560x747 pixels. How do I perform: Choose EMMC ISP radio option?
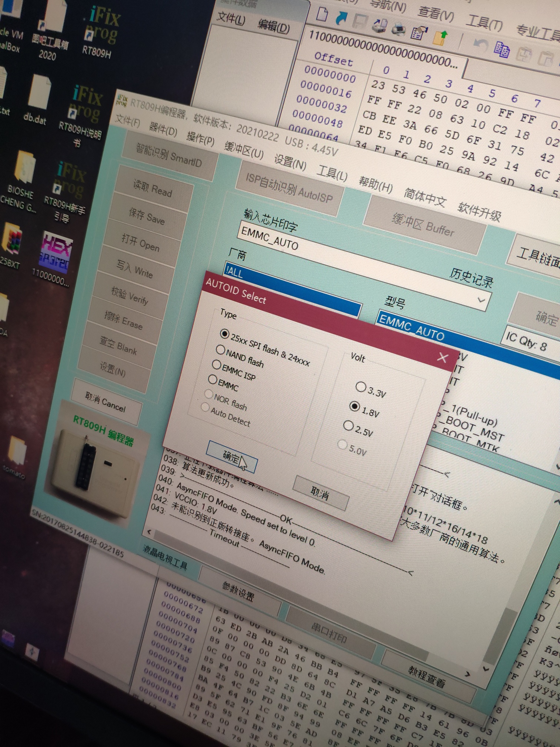217,365
